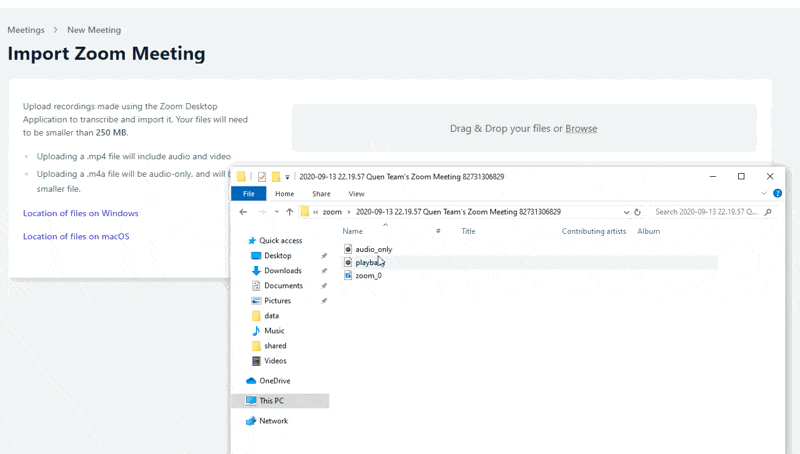Click the OneDrive cloud icon

click(251, 381)
